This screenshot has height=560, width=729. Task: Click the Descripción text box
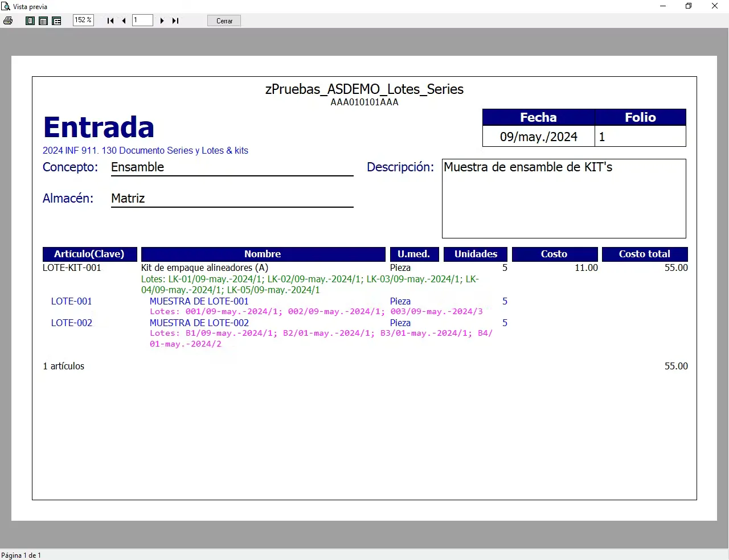[x=564, y=199]
